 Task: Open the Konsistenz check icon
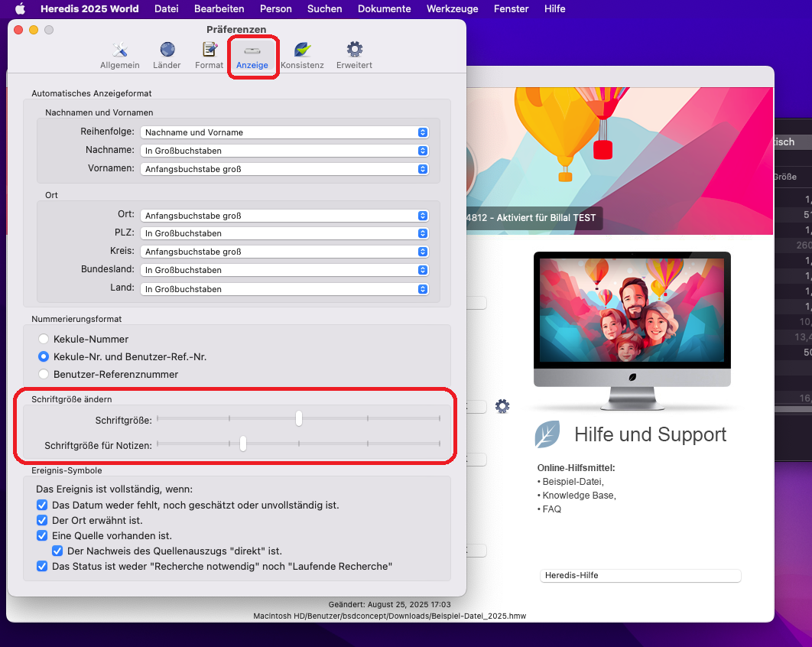(x=302, y=55)
